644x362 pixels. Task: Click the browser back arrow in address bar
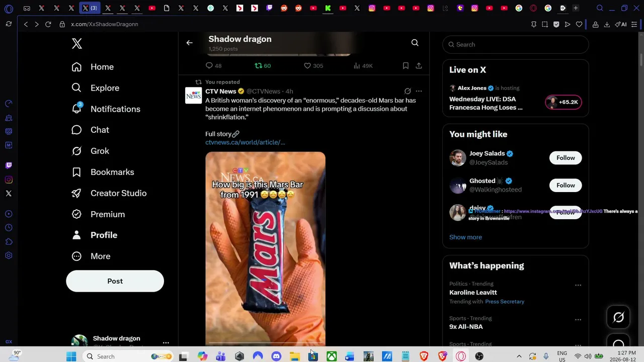(26, 24)
